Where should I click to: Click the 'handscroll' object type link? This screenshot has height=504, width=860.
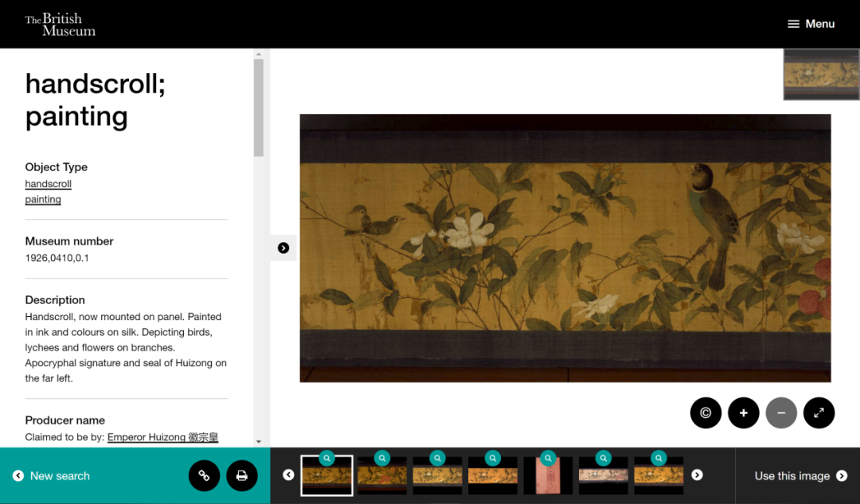tap(49, 184)
